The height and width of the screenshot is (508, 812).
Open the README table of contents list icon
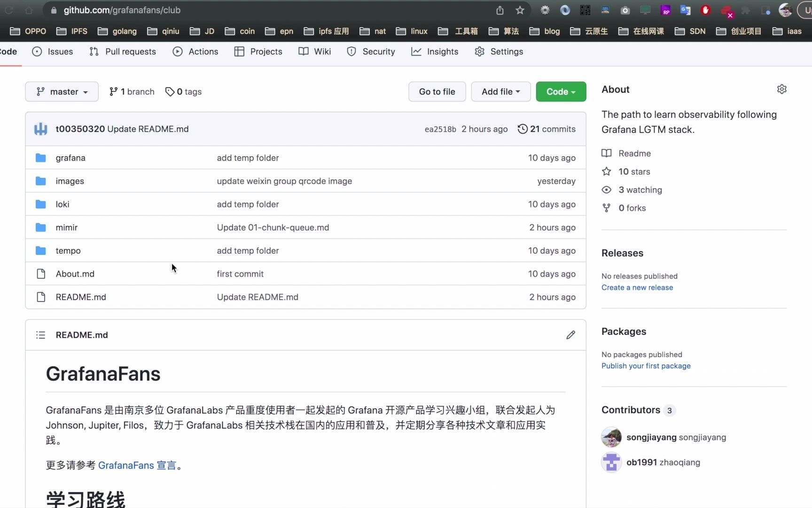[x=41, y=335]
